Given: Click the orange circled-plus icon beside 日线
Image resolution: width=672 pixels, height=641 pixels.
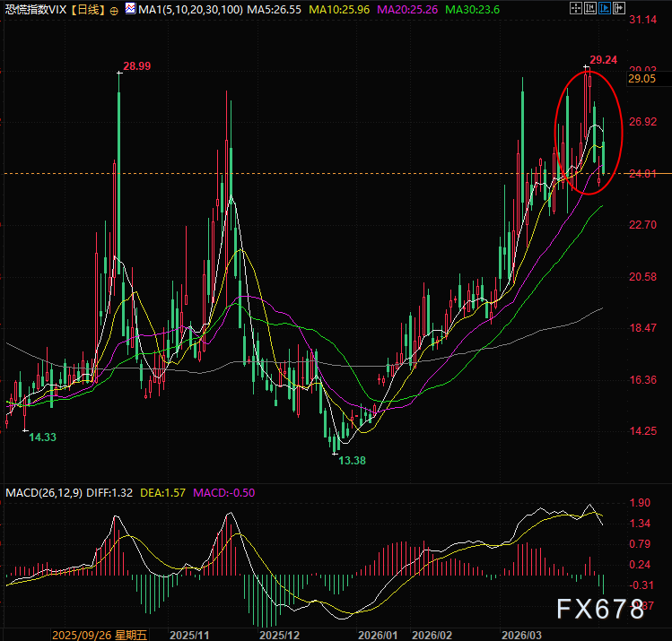Looking at the screenshot, I should pos(112,11).
